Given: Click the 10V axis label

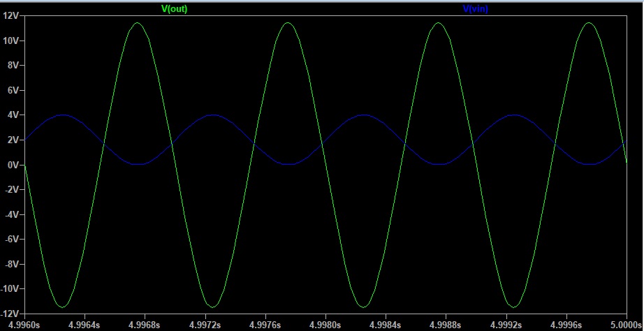Looking at the screenshot, I should coord(10,41).
